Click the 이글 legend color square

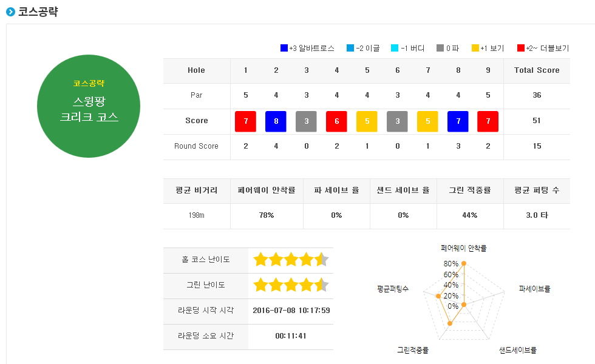350,48
